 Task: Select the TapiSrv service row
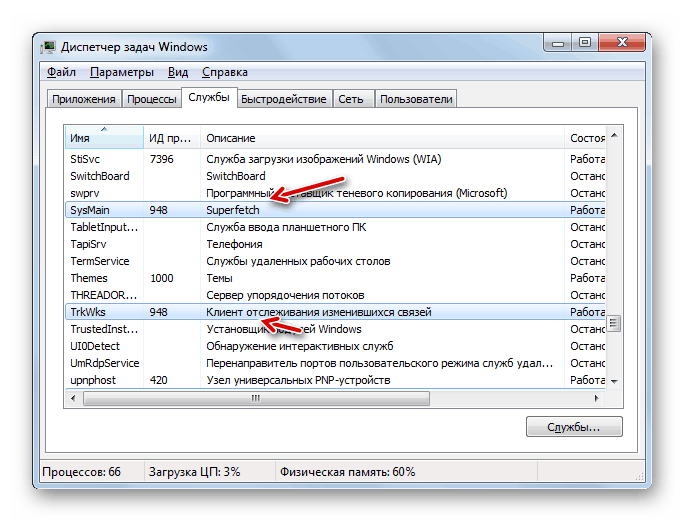(335, 244)
